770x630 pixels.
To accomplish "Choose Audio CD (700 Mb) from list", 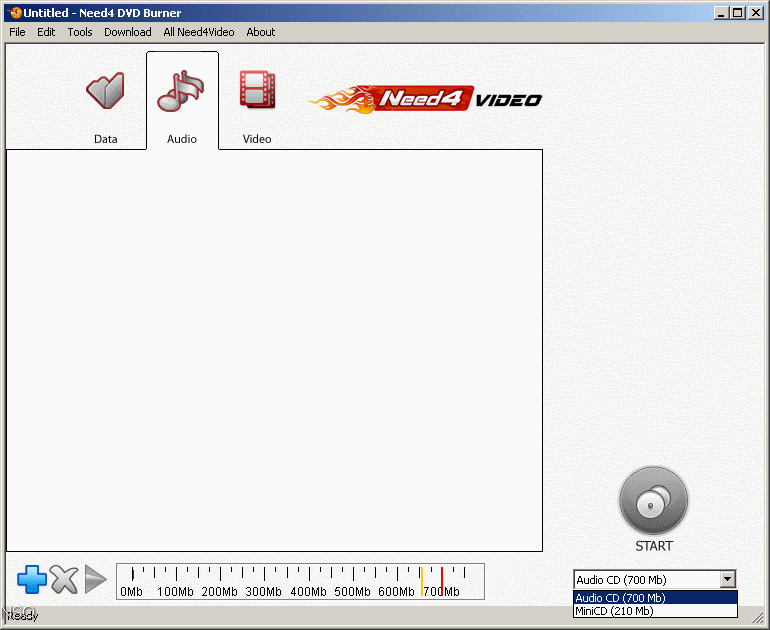I will [x=655, y=598].
